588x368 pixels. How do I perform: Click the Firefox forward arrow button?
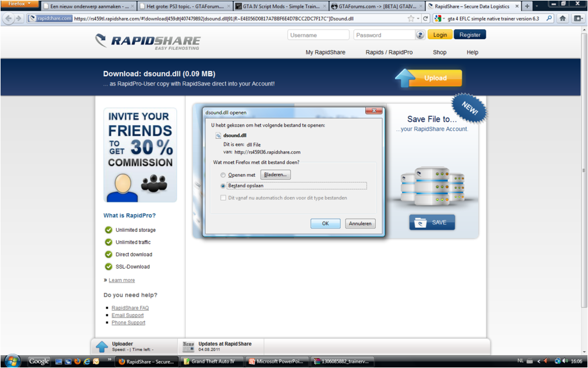[18, 18]
